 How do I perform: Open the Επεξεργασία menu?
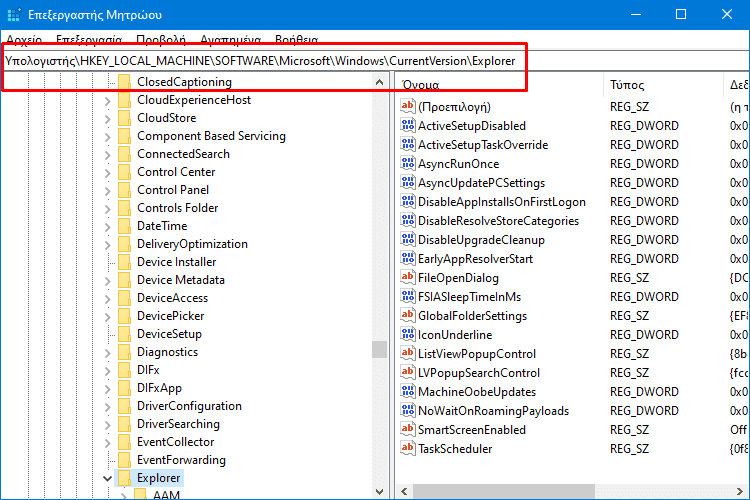[x=89, y=40]
